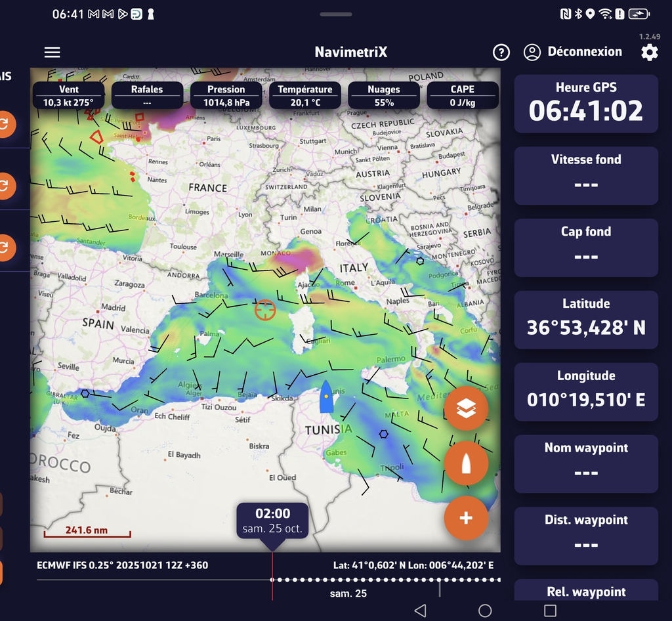Image resolution: width=672 pixels, height=621 pixels.
Task: Open the map layers button
Action: tap(466, 408)
